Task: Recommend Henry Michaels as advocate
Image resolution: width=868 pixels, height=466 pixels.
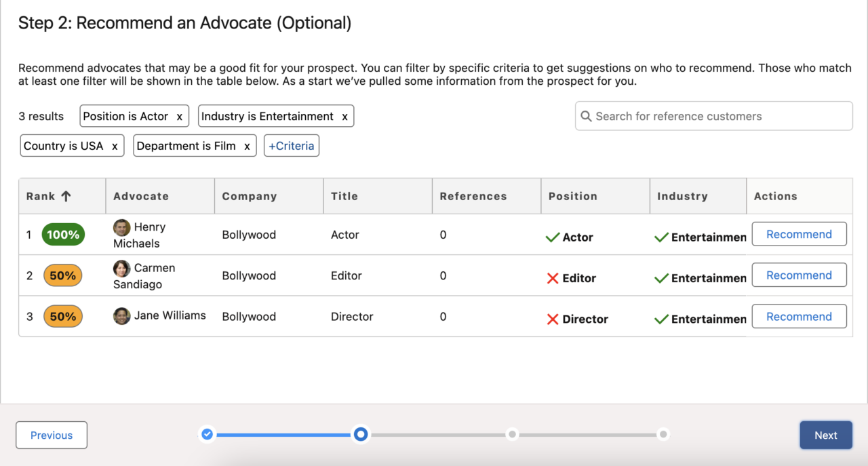Action: point(799,234)
